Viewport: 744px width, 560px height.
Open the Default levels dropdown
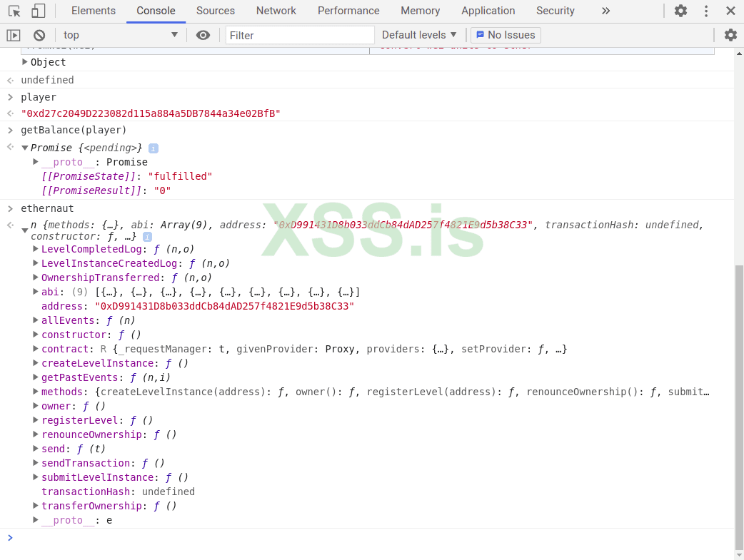point(419,35)
